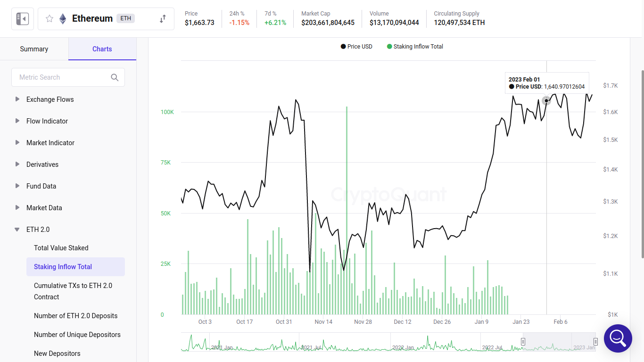Click the tall green bar reaching 100K
Viewport: 644px width, 362px height.
click(x=347, y=210)
